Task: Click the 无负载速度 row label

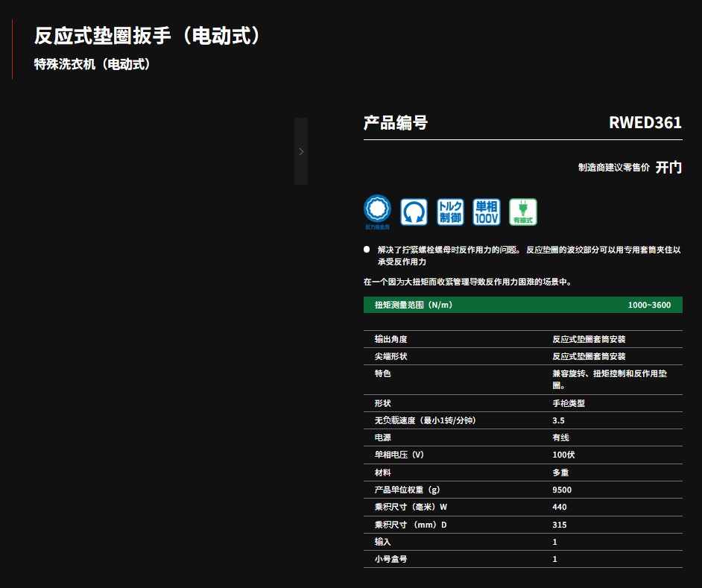Action: [x=425, y=420]
